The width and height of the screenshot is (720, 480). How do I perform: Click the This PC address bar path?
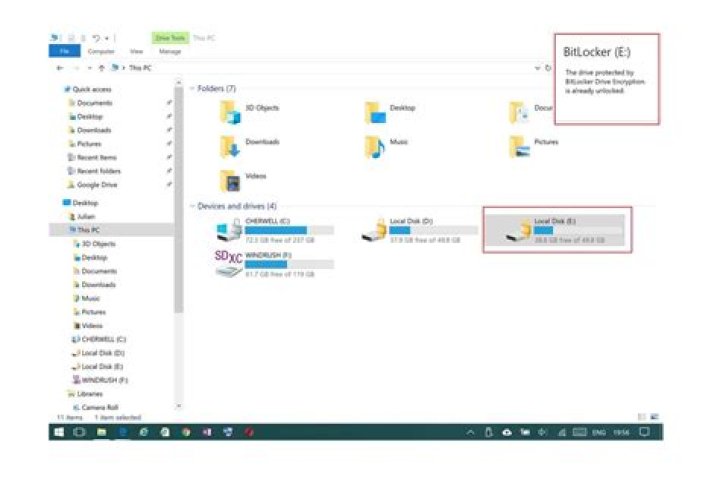pos(140,68)
